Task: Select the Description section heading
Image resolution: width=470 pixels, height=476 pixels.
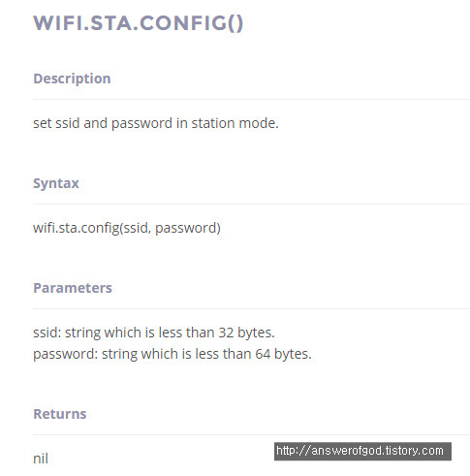Action: (72, 79)
